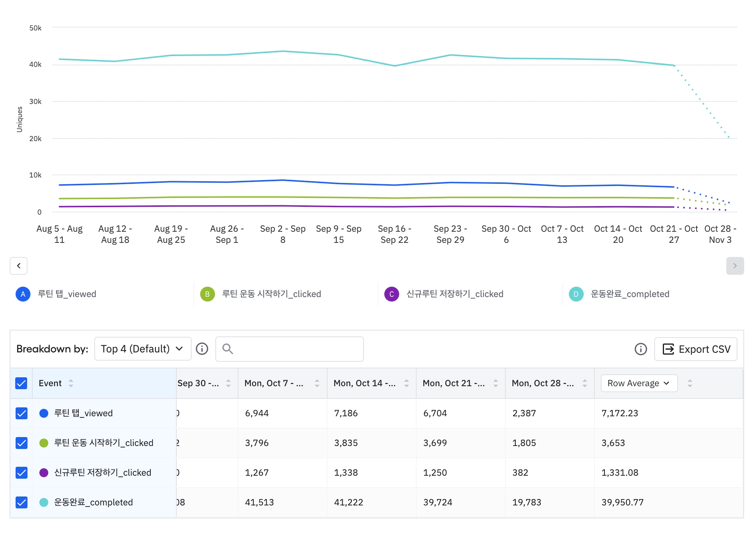Uncheck the 루틴 탭_viewed row checkbox
This screenshot has width=756, height=534.
[x=22, y=413]
